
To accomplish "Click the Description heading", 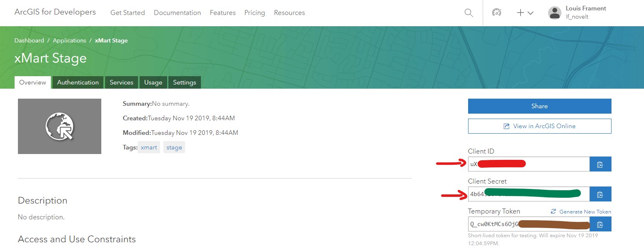I will [x=43, y=201].
